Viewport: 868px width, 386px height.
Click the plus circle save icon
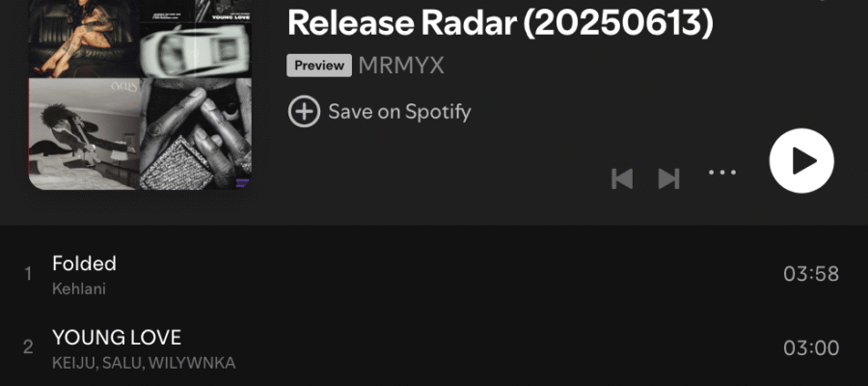pos(304,111)
